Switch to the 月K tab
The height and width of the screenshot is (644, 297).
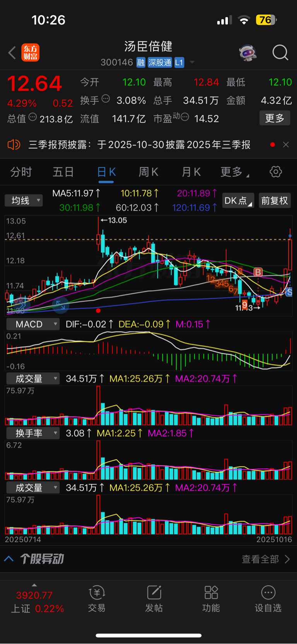[x=191, y=172]
